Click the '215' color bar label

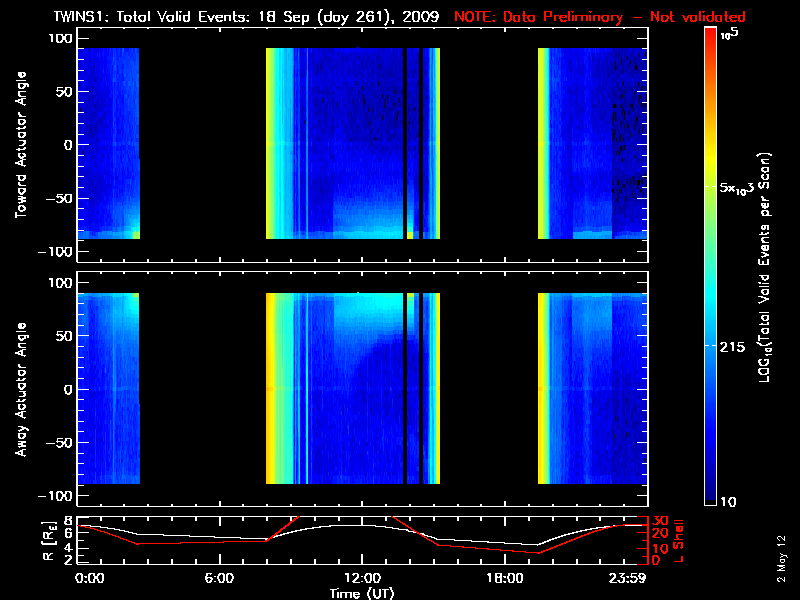(x=732, y=347)
